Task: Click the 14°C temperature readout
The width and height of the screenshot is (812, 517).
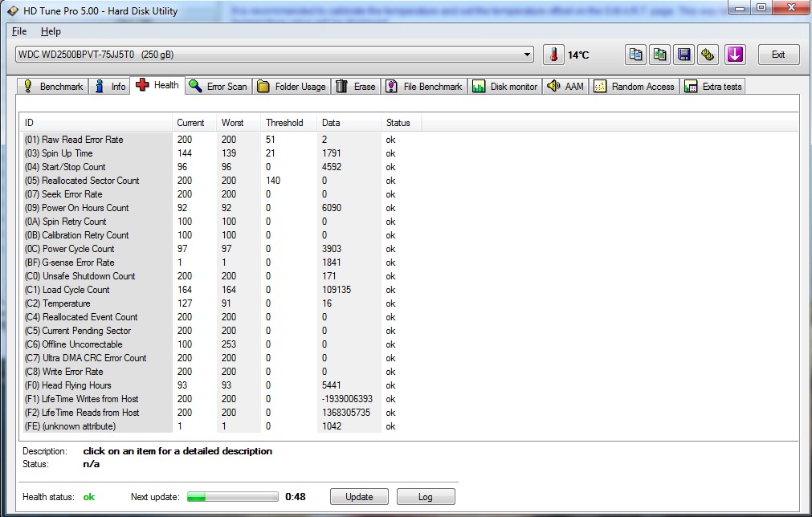Action: 578,55
